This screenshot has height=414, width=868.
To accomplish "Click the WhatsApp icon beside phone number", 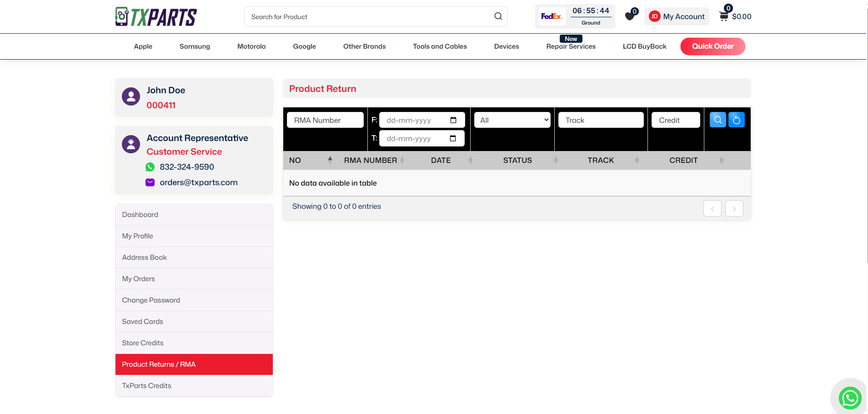I will [150, 167].
